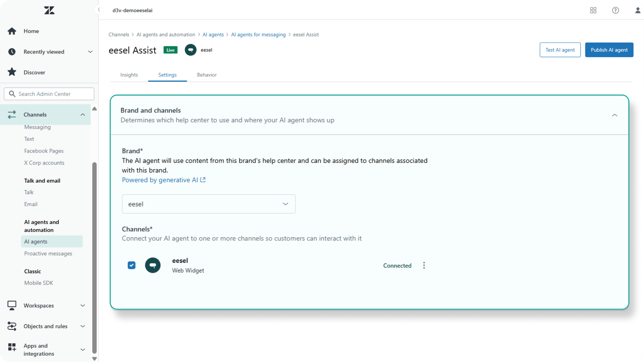Click the sidebar scrollbar thumb
Image resolution: width=644 pixels, height=362 pixels.
94,258
